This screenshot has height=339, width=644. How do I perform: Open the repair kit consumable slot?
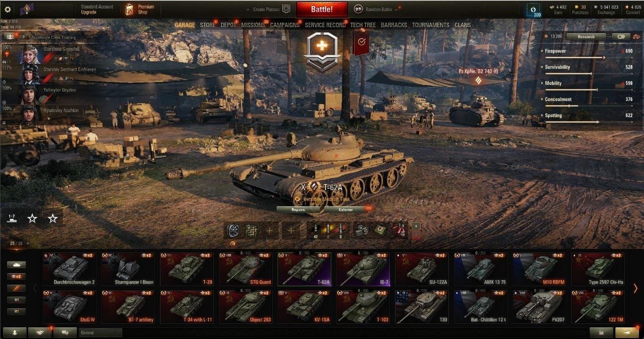click(x=361, y=230)
